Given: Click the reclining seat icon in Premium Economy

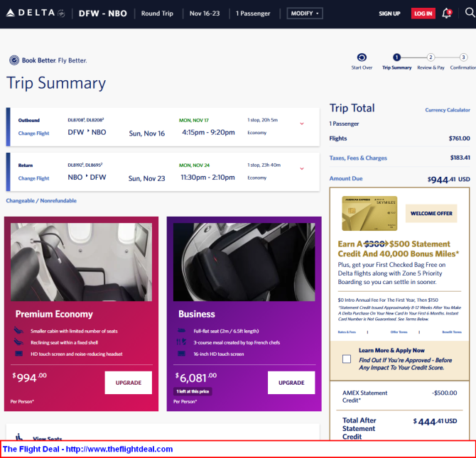Looking at the screenshot, I should pos(18,342).
